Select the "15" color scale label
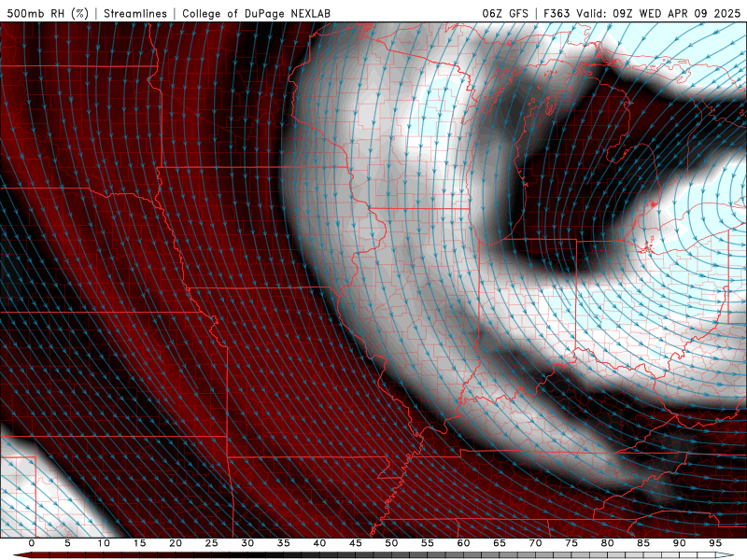Viewport: 747px width, 560px height. click(139, 543)
